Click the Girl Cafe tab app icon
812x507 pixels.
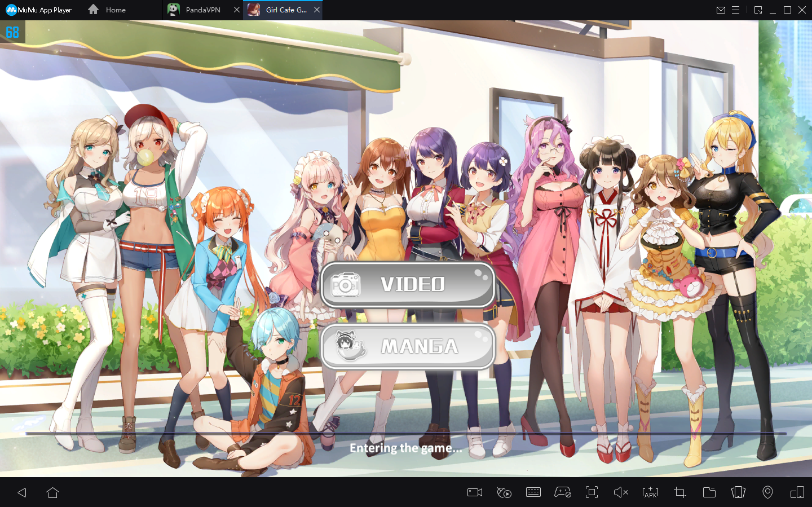tap(254, 10)
